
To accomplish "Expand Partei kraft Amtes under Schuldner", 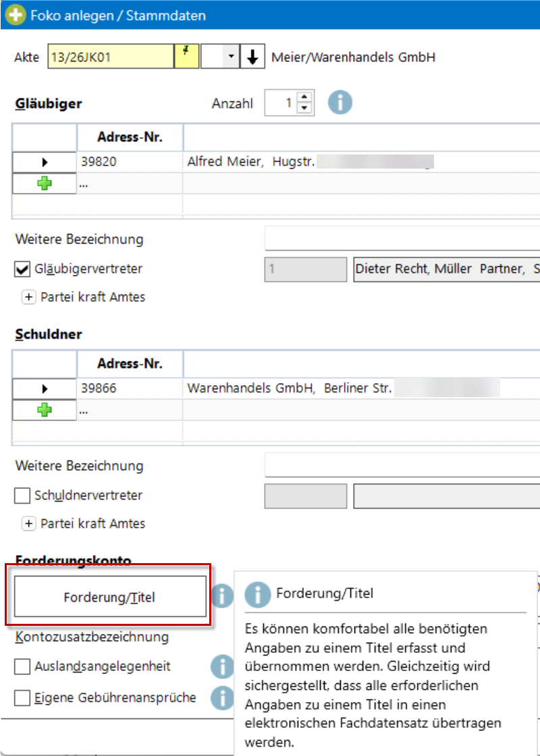I will coord(28,523).
